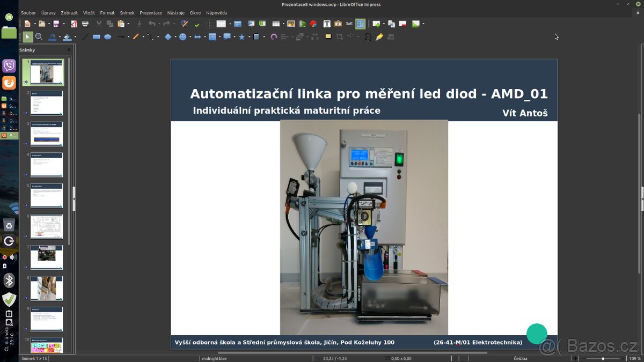This screenshot has height=362, width=644.
Task: Insert an image from the toolbar
Action: pos(291,24)
